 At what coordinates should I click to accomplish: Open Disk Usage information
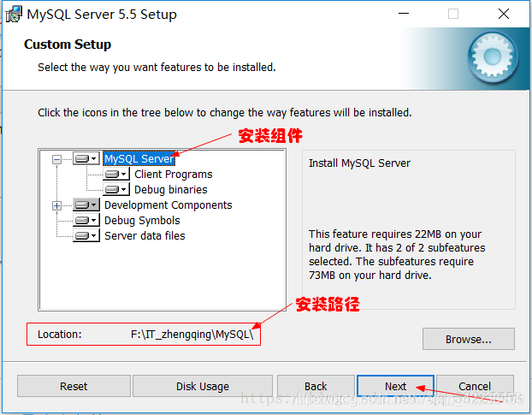tap(203, 386)
